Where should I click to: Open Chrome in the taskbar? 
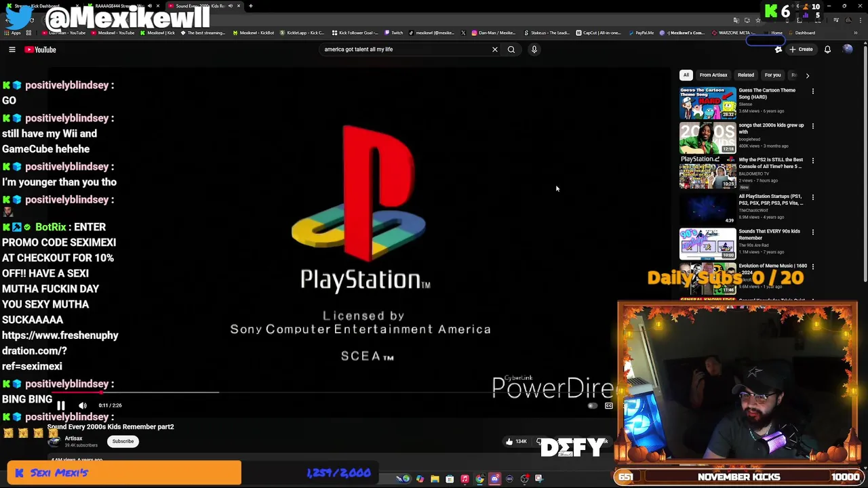(479, 479)
